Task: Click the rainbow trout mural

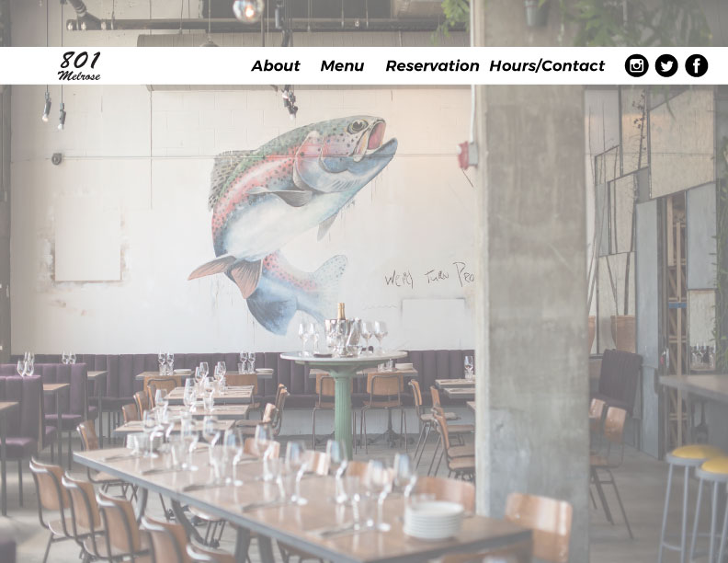Action: [292, 221]
